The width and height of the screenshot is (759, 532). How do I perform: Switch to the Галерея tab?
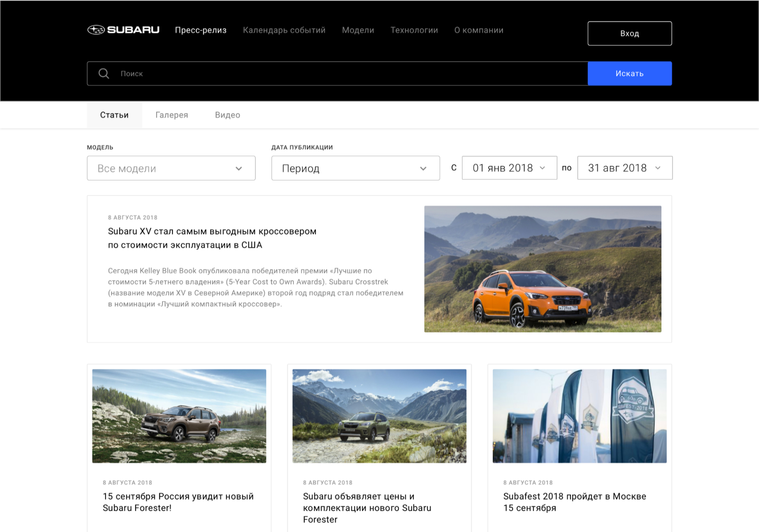[x=172, y=115]
